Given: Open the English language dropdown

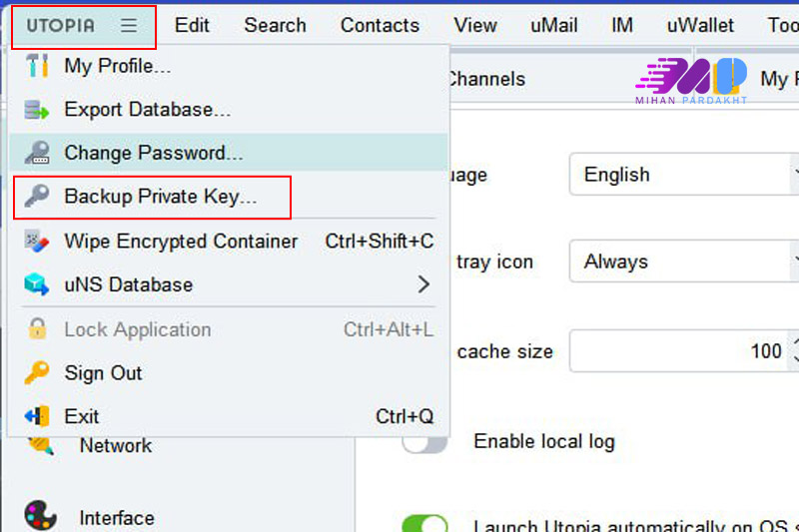Looking at the screenshot, I should coord(684,175).
